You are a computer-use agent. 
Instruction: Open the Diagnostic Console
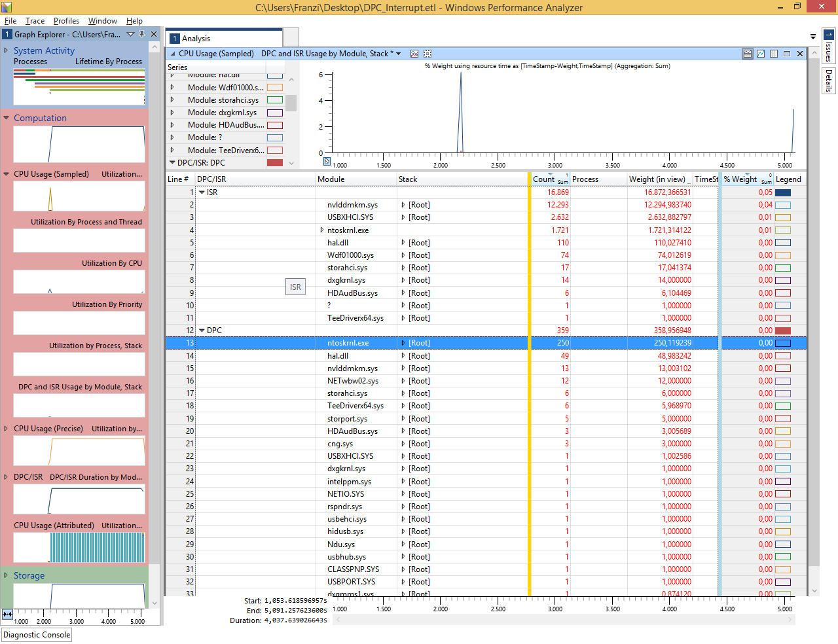click(x=37, y=635)
